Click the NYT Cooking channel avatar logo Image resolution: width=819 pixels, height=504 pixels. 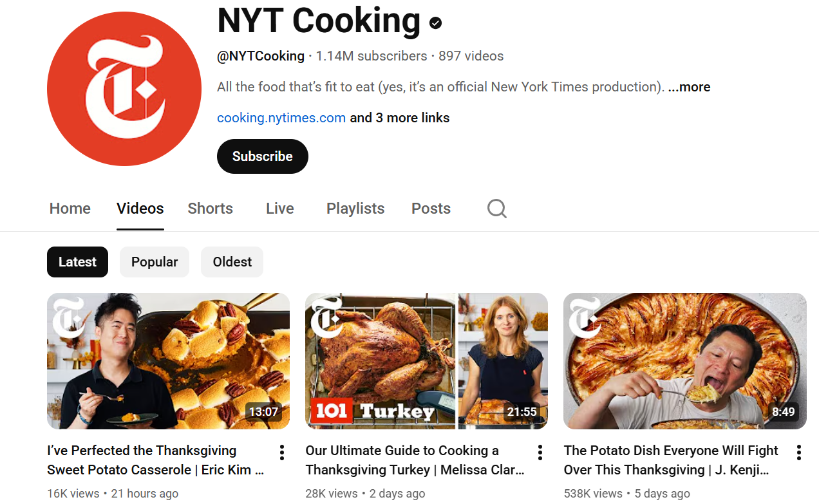124,89
